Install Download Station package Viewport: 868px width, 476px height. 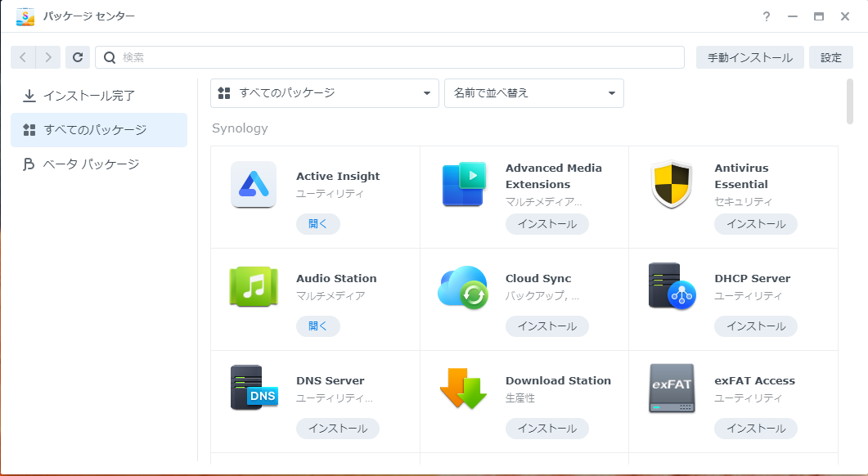(547, 429)
